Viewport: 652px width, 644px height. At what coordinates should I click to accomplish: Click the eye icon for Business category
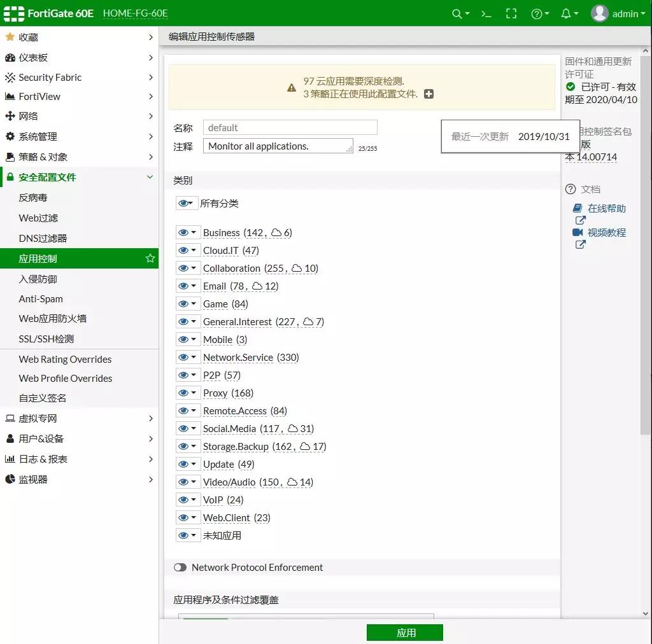(x=183, y=232)
